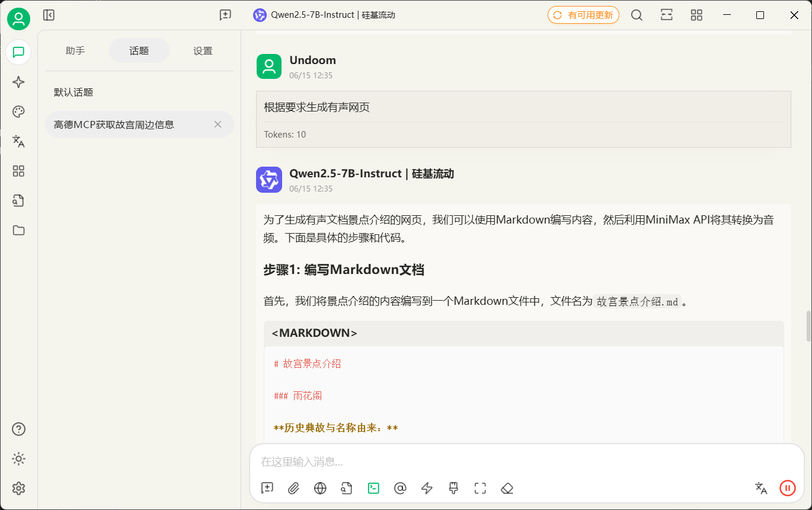Open the help question-mark icon
The height and width of the screenshot is (510, 812).
[18, 429]
